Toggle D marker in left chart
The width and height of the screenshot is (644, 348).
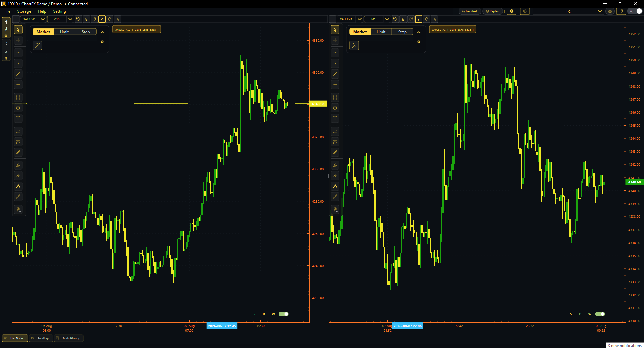point(264,314)
